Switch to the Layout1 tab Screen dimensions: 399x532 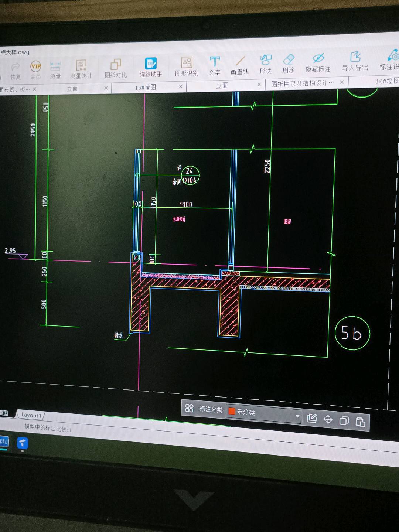(31, 415)
